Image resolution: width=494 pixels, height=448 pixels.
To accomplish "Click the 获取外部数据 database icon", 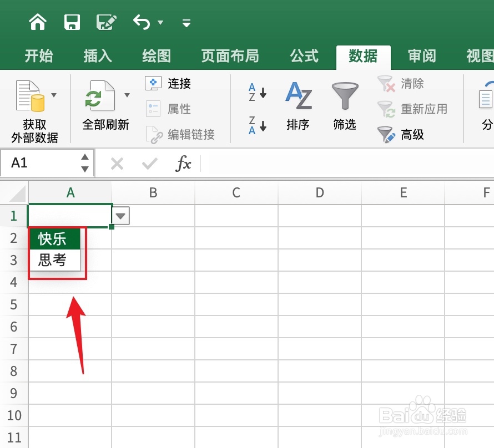I will point(30,96).
